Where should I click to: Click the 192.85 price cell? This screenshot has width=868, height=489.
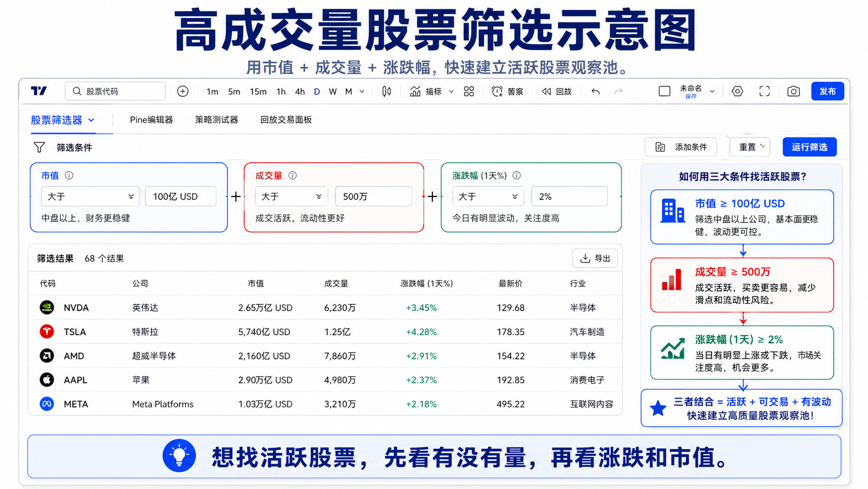[x=511, y=380]
